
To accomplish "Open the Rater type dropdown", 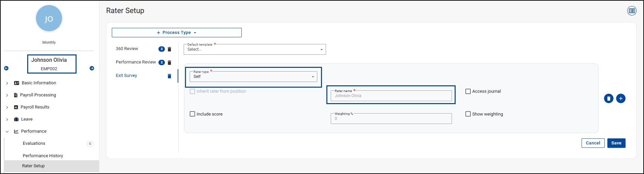I will pyautogui.click(x=253, y=77).
